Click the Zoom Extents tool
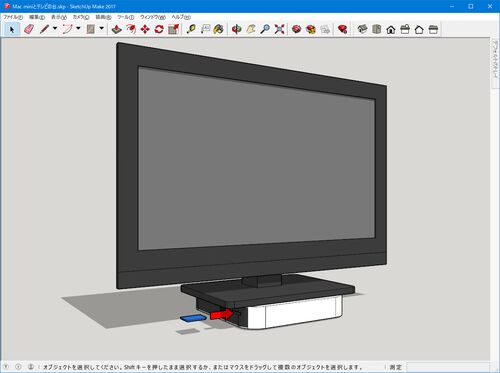 [279, 29]
